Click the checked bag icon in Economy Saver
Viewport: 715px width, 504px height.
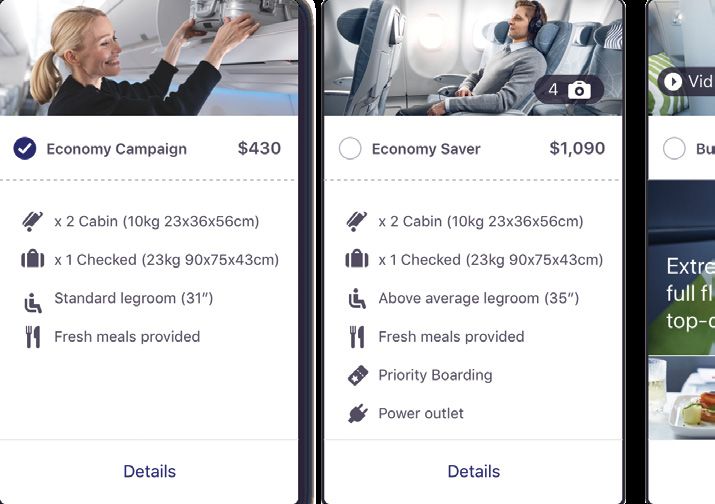click(357, 259)
